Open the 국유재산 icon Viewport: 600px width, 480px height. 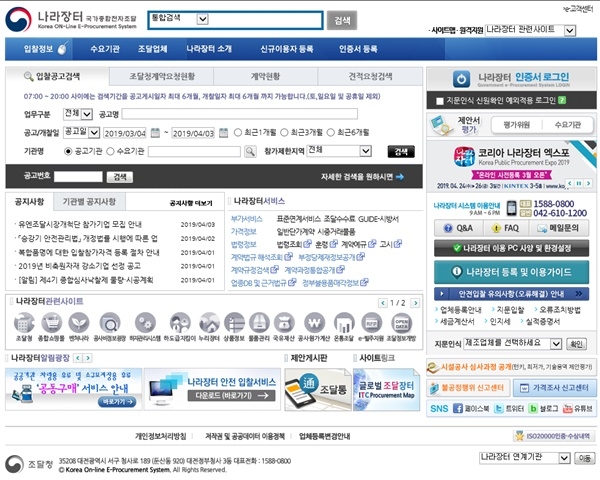(284, 323)
